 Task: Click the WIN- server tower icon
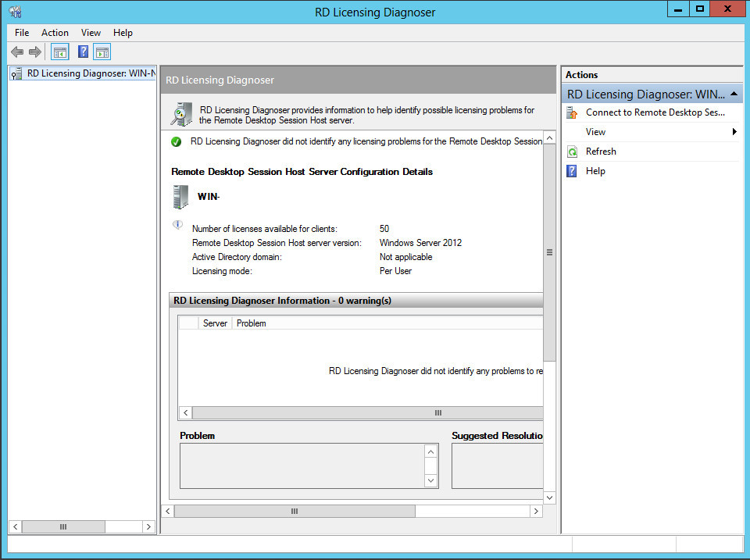coord(180,197)
